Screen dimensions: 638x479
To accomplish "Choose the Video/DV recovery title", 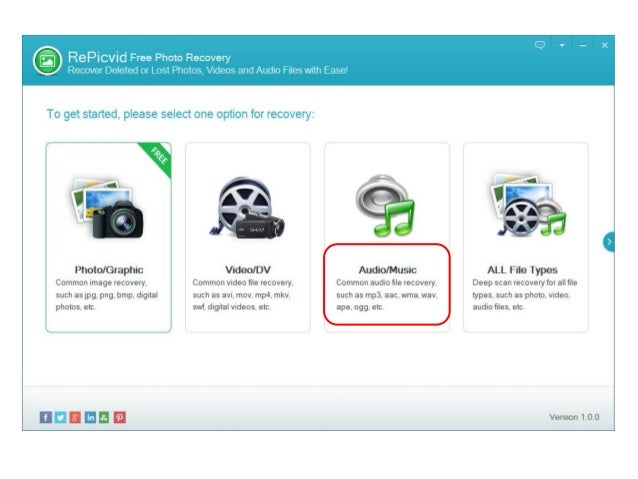I will pos(248,270).
